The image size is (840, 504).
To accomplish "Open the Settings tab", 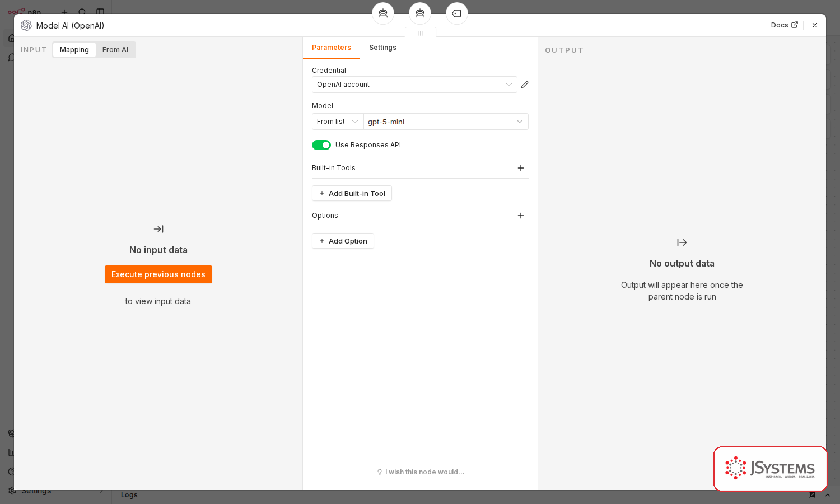I will click(382, 48).
